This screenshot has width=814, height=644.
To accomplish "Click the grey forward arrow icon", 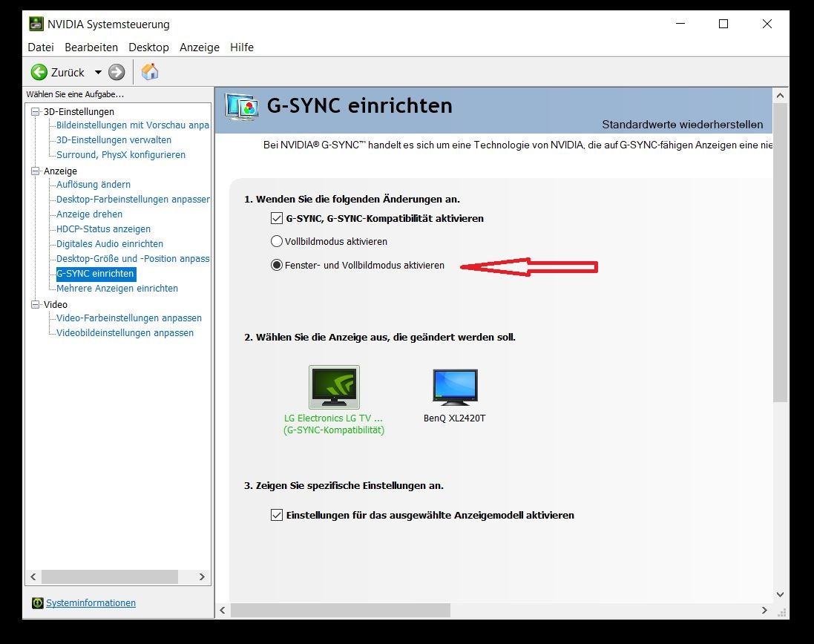I will (116, 72).
